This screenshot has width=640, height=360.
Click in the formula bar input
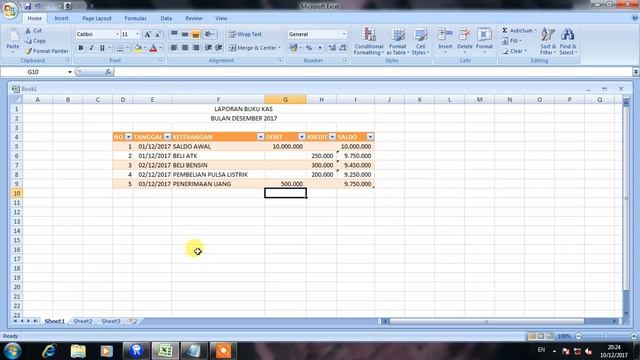[373, 72]
